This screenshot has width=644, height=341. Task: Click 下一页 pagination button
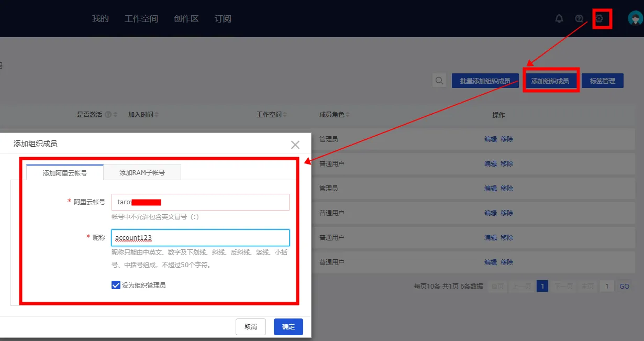pyautogui.click(x=563, y=287)
